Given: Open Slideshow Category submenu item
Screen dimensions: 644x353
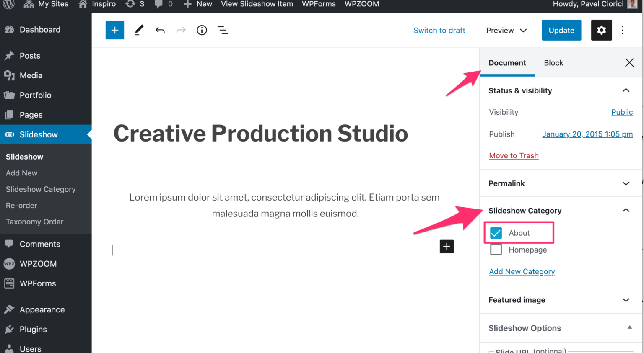Looking at the screenshot, I should tap(41, 189).
